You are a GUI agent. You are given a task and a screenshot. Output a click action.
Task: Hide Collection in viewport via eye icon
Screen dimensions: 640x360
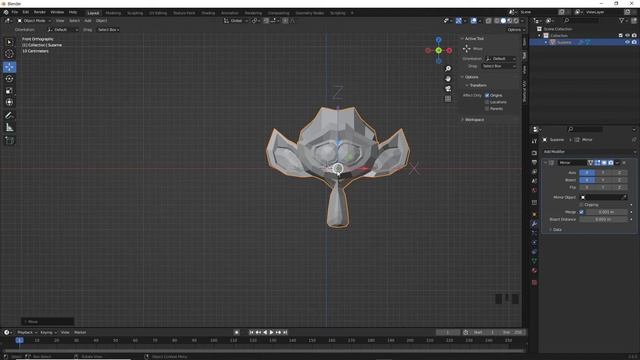coord(627,36)
